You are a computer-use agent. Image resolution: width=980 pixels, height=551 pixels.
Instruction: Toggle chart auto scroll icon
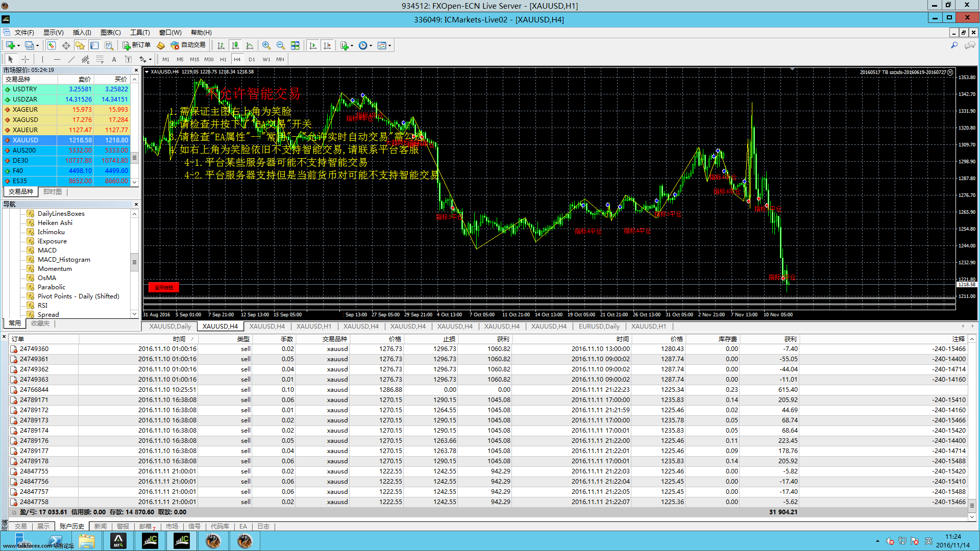tap(313, 45)
